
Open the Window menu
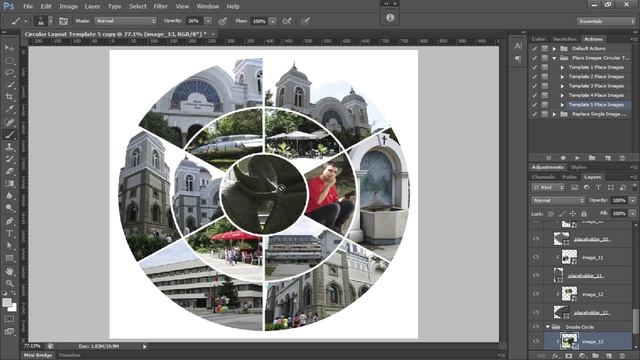click(x=207, y=7)
